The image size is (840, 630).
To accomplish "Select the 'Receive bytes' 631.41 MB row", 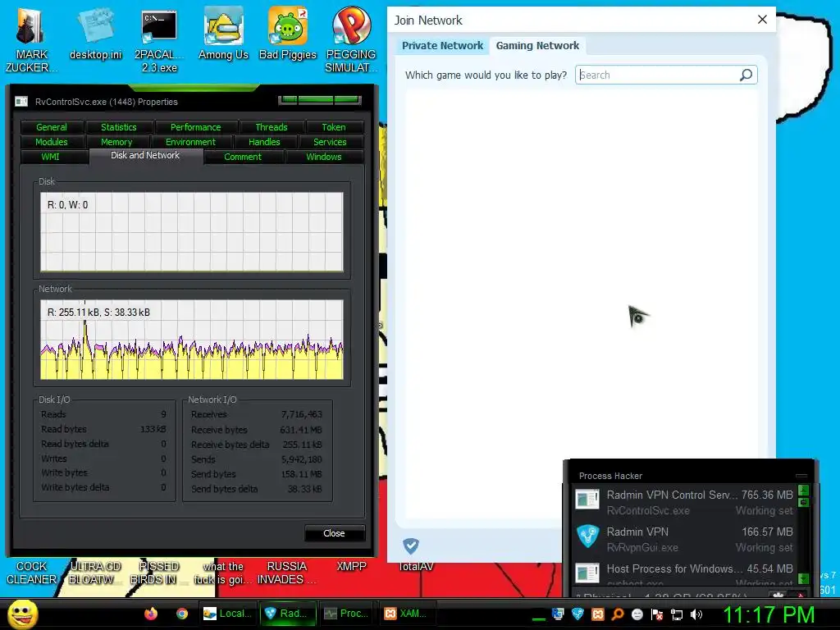I will pyautogui.click(x=257, y=430).
